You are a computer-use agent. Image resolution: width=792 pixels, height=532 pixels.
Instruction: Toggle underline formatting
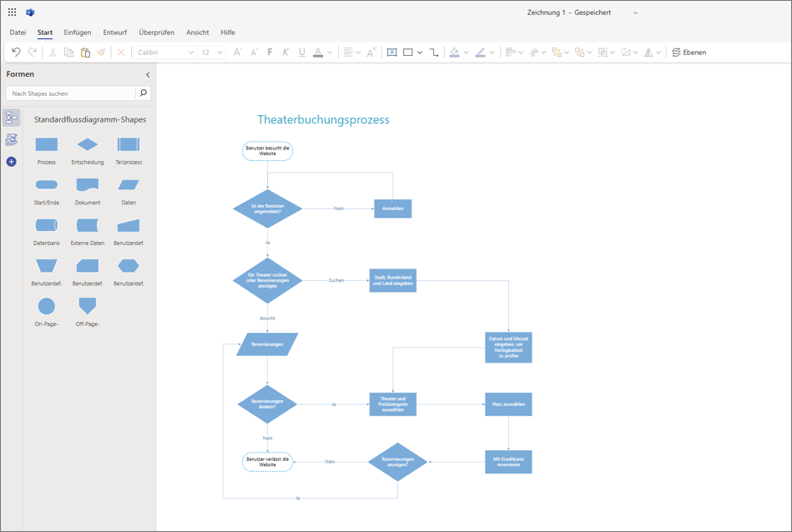click(x=300, y=52)
